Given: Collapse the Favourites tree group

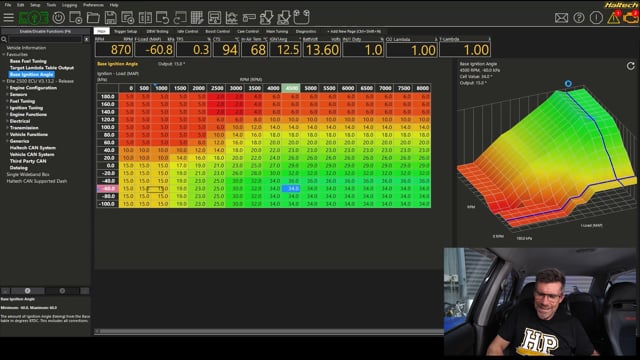Looking at the screenshot, I should click(4, 54).
